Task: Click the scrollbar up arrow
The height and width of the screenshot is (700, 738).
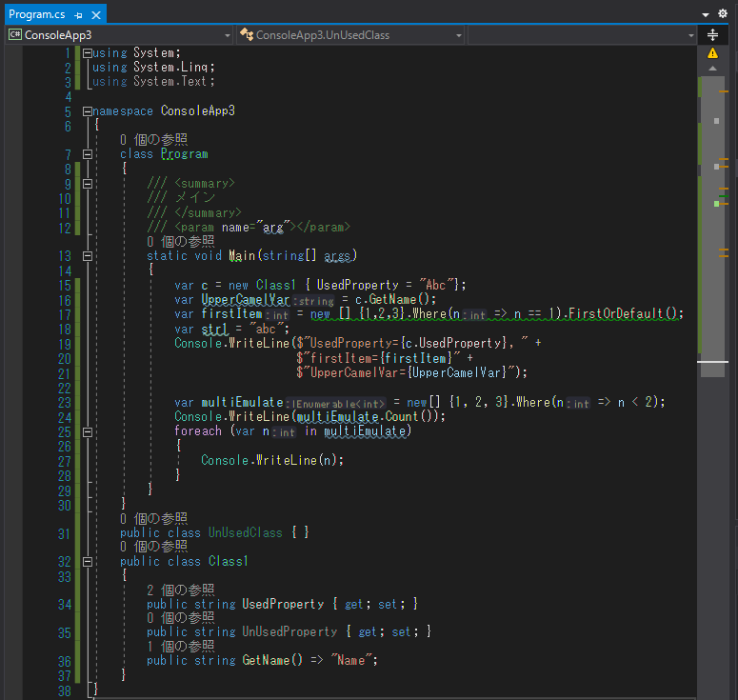Action: 712,69
